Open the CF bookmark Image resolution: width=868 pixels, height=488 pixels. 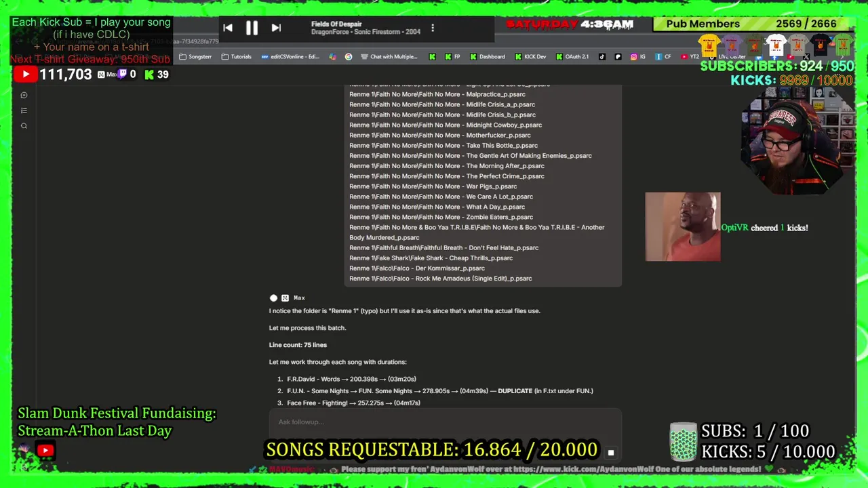coord(663,57)
